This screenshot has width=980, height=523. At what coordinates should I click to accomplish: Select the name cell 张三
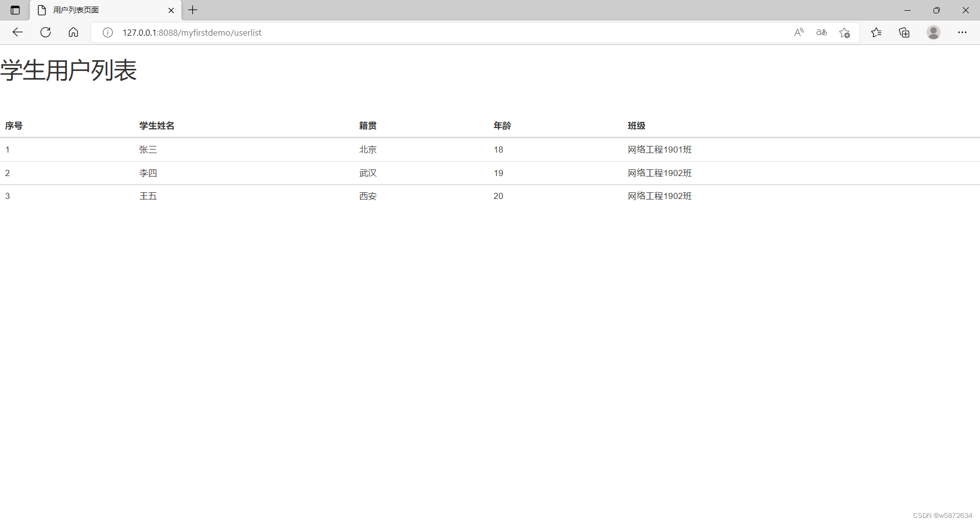pos(148,150)
